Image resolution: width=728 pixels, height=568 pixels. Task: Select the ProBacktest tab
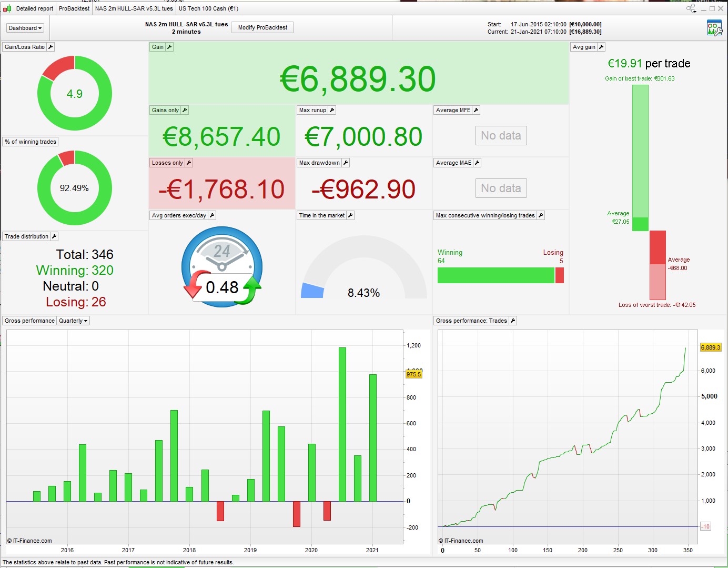(x=74, y=8)
